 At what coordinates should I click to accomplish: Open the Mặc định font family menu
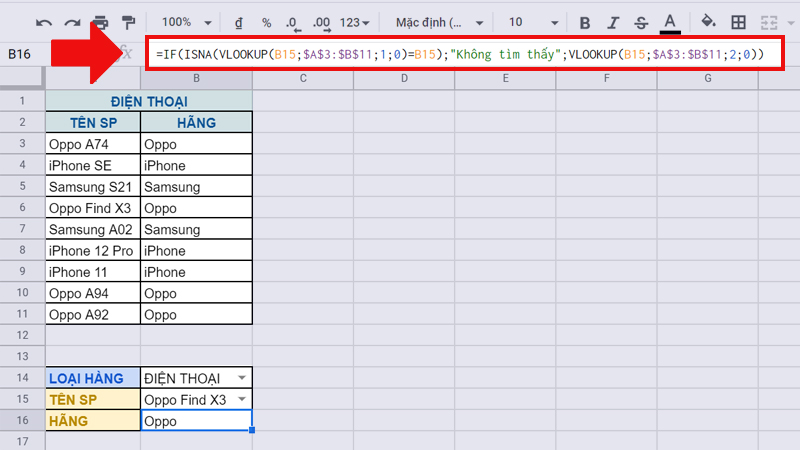pyautogui.click(x=438, y=22)
